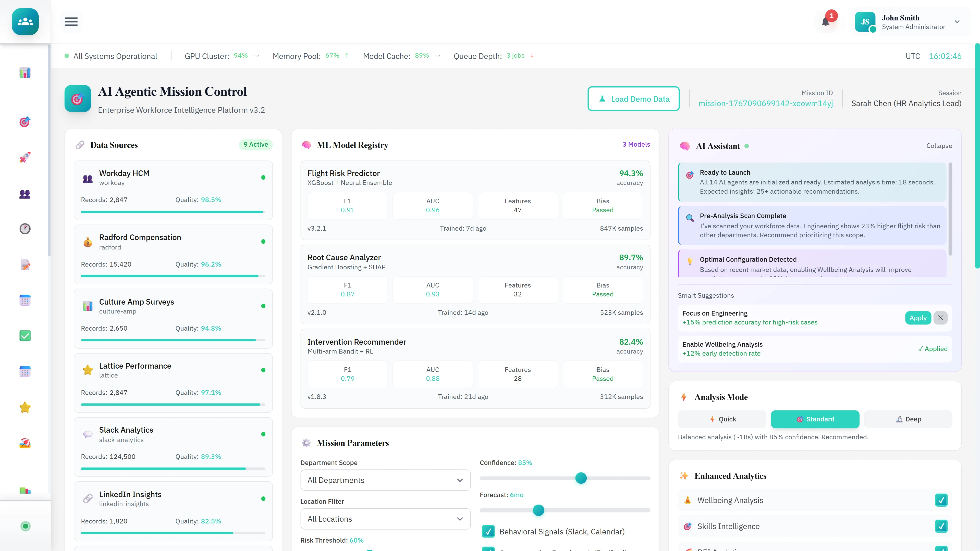
Task: Click the notification bell with badge 1
Action: (826, 22)
